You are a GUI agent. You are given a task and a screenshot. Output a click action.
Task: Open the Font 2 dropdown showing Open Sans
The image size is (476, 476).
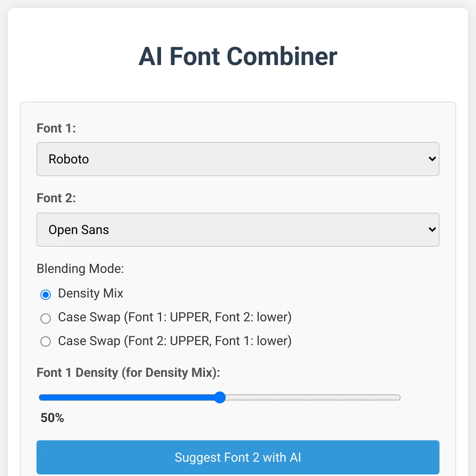[x=238, y=230]
